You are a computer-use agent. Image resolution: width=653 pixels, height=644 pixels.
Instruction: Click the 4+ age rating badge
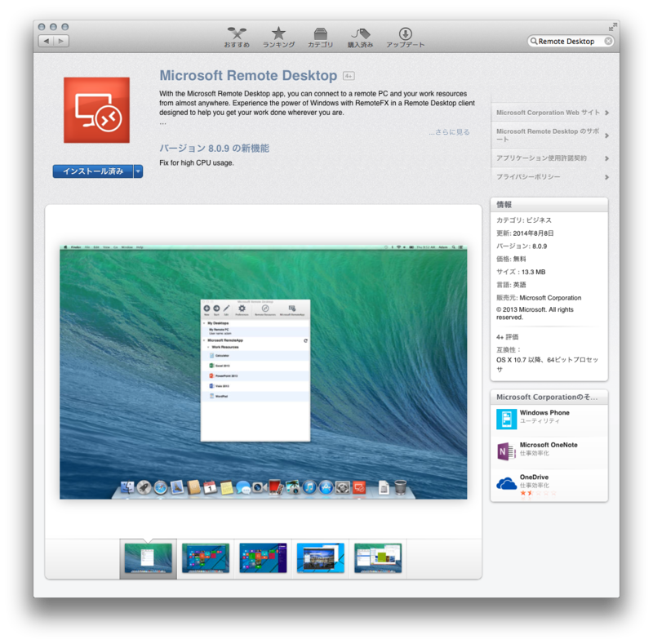pyautogui.click(x=349, y=76)
